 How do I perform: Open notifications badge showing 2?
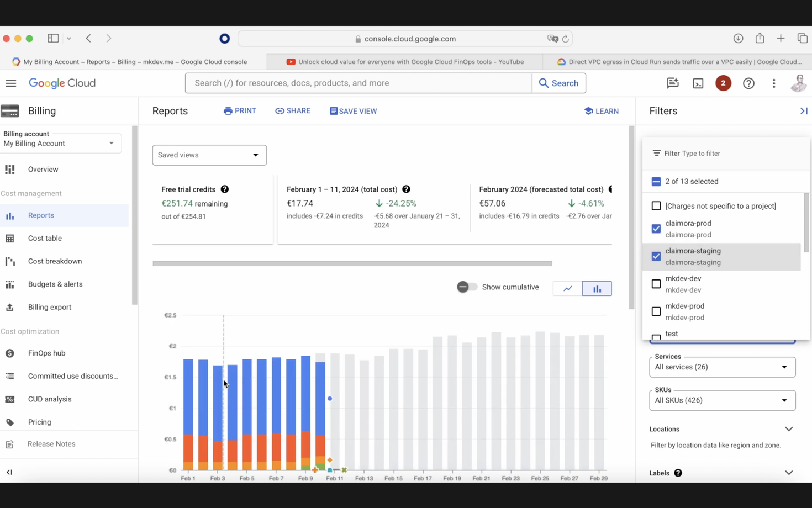click(x=723, y=83)
